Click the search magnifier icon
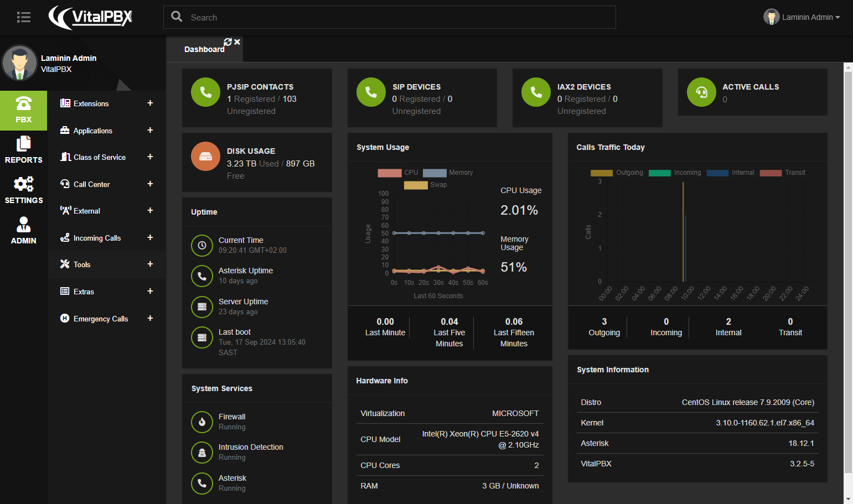853x504 pixels. click(177, 17)
